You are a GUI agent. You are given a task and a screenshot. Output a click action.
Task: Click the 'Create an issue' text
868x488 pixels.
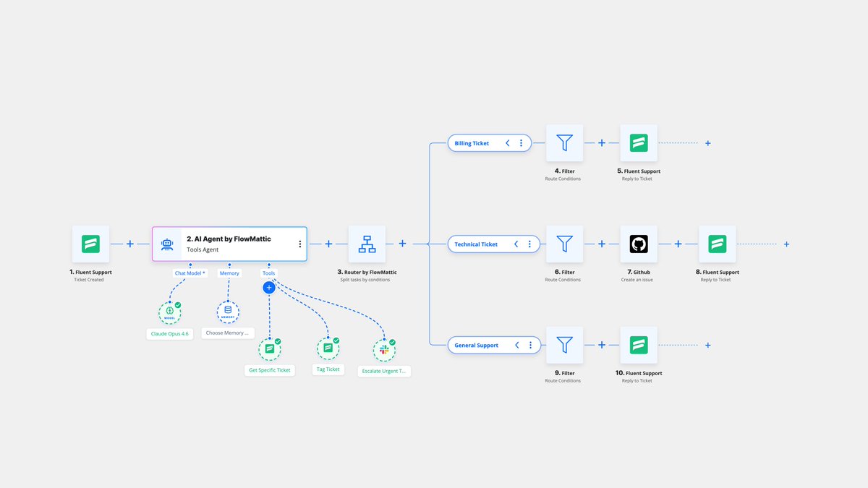[638, 280]
